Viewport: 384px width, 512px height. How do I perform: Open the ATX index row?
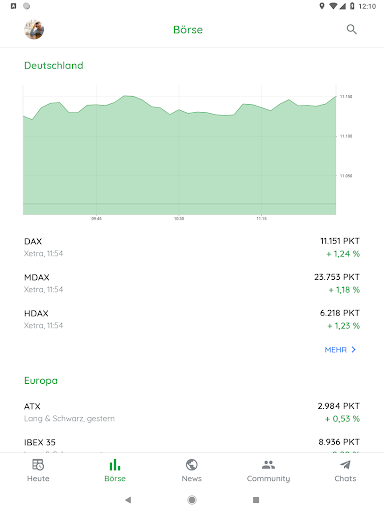point(192,412)
